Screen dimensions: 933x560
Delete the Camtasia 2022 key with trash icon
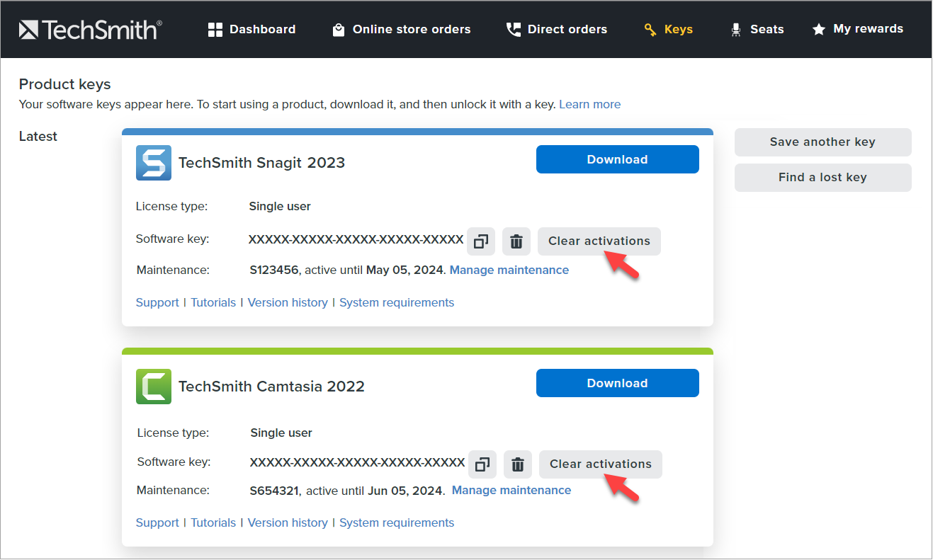(x=518, y=464)
